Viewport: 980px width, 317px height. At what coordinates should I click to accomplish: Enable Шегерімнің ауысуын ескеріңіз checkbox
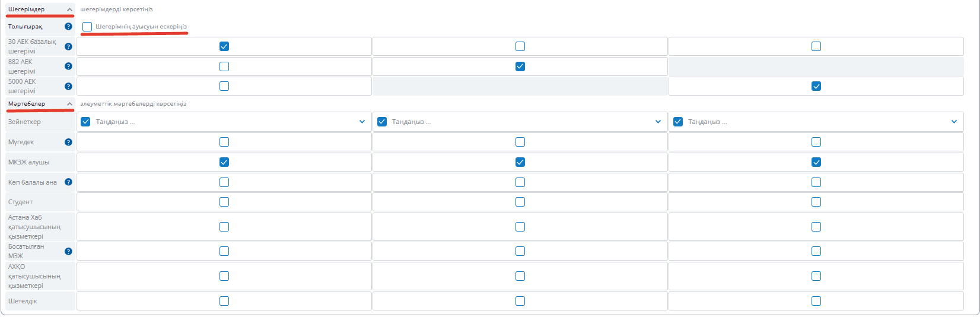coord(87,27)
